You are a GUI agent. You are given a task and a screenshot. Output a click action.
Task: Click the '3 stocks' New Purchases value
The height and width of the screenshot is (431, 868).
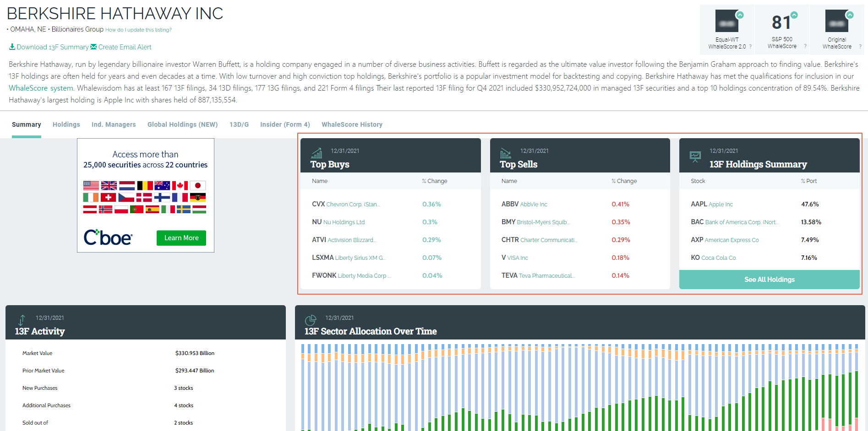coord(184,388)
